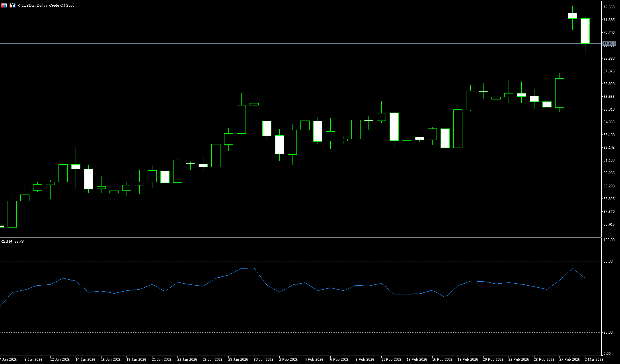
Task: Click the RSI(14) 65.73 indicator label
Action: pos(12,241)
